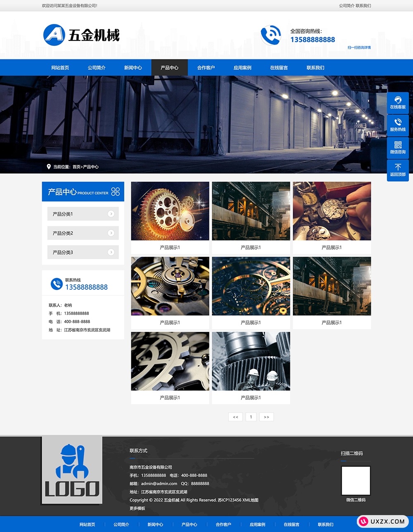Open the workers with helmets product image
The image size is (413, 532).
[x=251, y=361]
